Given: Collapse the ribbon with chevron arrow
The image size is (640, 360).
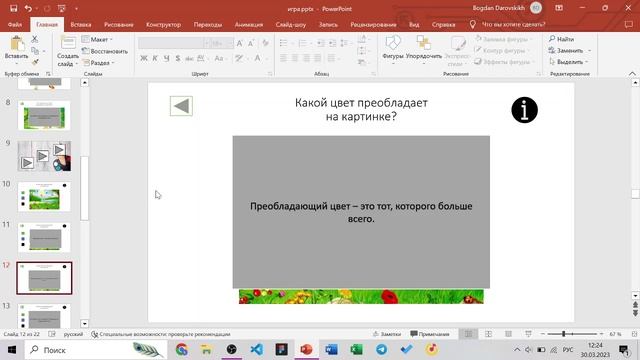Looking at the screenshot, I should pos(632,73).
